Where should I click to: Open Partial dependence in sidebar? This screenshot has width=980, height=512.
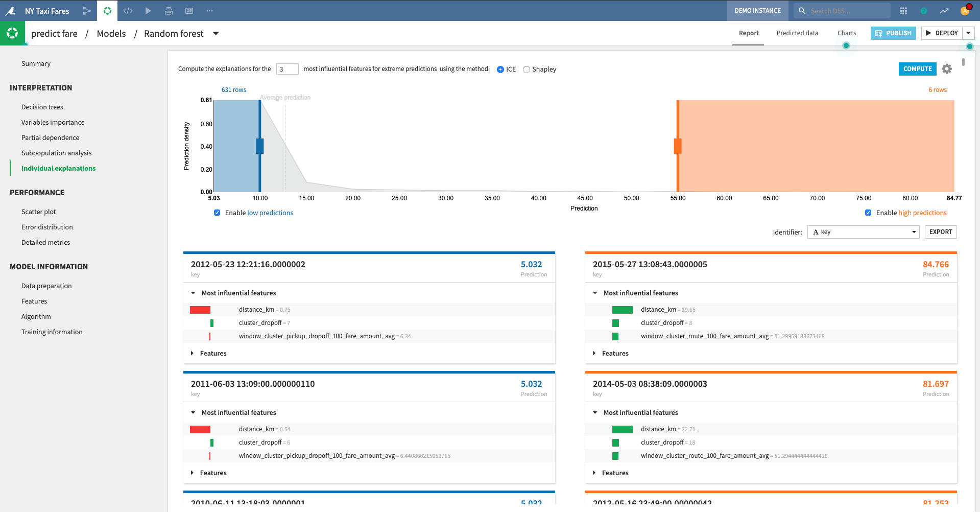click(50, 137)
